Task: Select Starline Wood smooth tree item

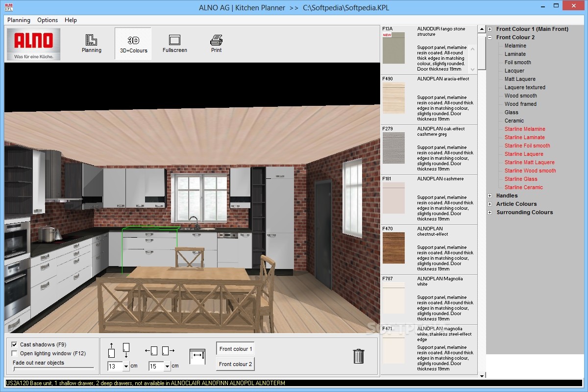Action: pos(530,171)
